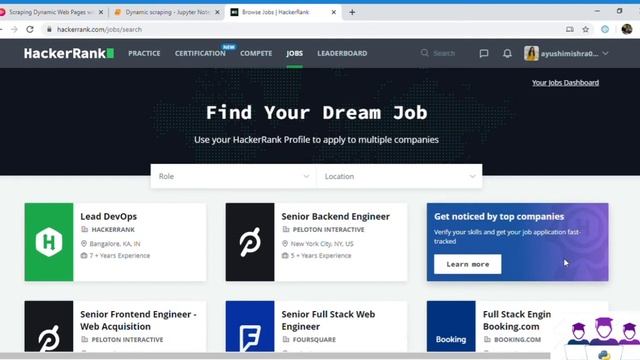
Task: Click the FOURSQUARE company name
Action: coord(314,340)
